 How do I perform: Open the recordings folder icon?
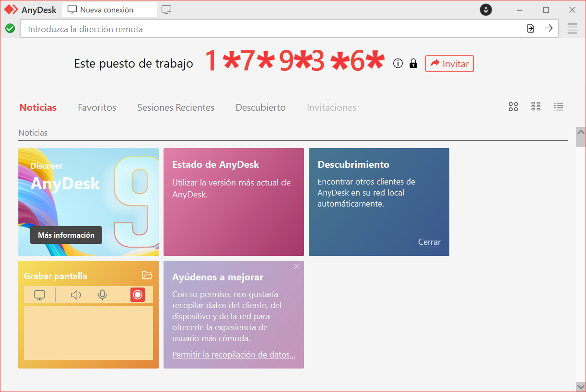pos(147,275)
